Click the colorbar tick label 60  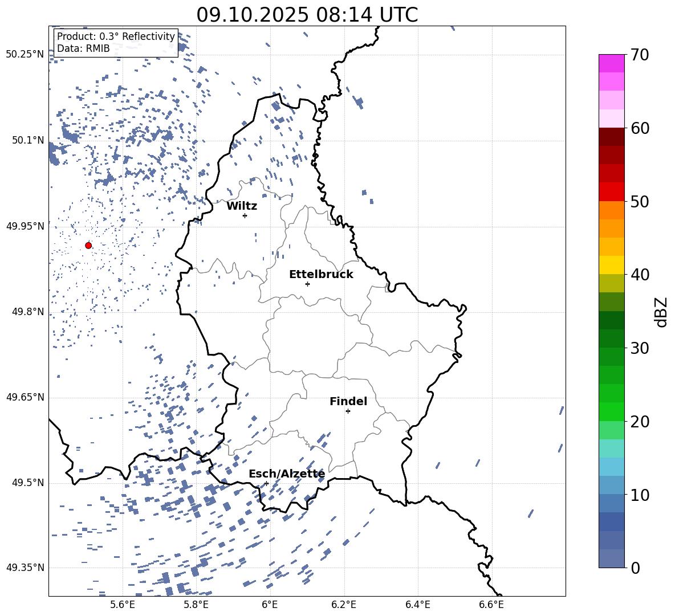click(x=640, y=128)
